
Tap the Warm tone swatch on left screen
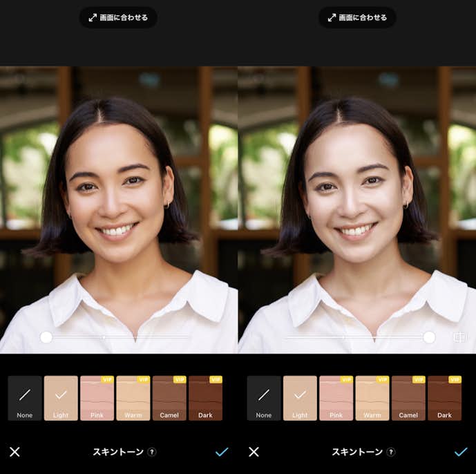133,399
